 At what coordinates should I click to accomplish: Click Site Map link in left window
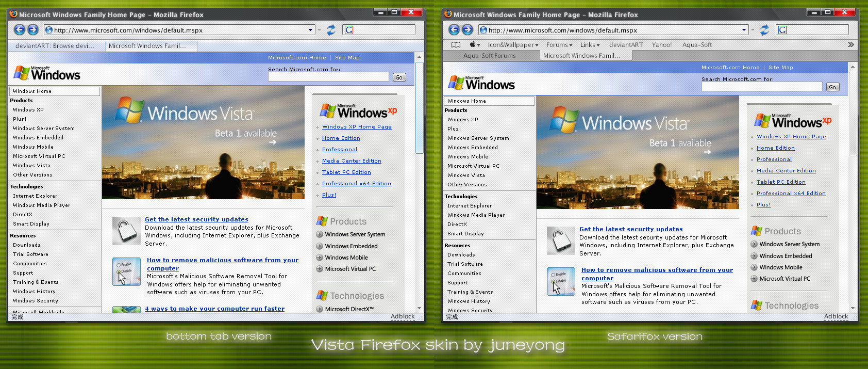coord(347,58)
